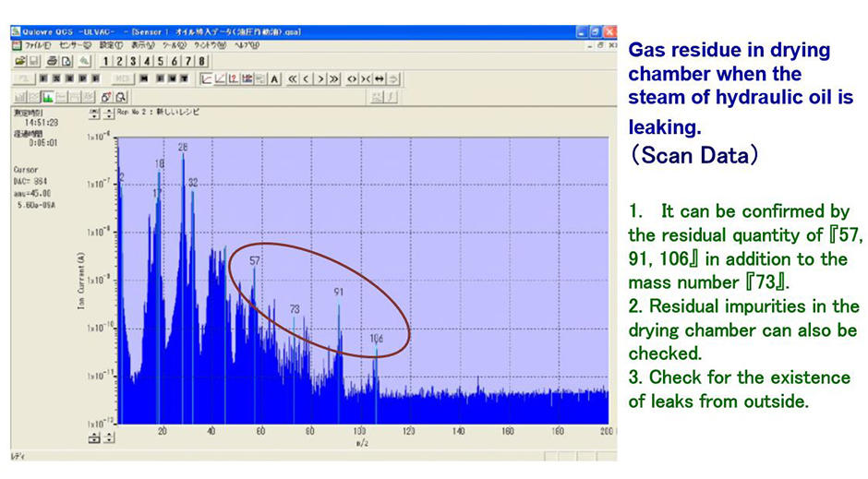The width and height of the screenshot is (868, 479).
Task: Click the second recipe spinner beside Rcp No 2
Action: pyautogui.click(x=107, y=113)
